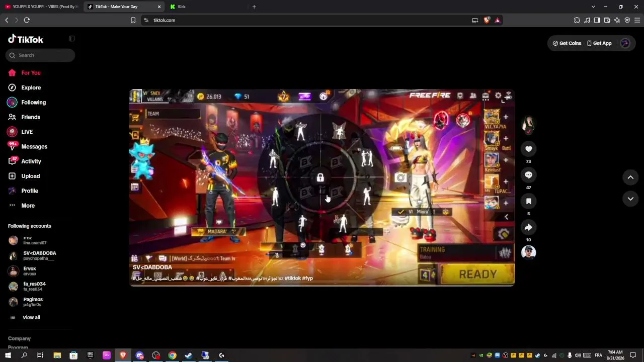Screen dimensions: 644x362
Task: Open the #tiktok hashtag in caption
Action: tap(293, 279)
